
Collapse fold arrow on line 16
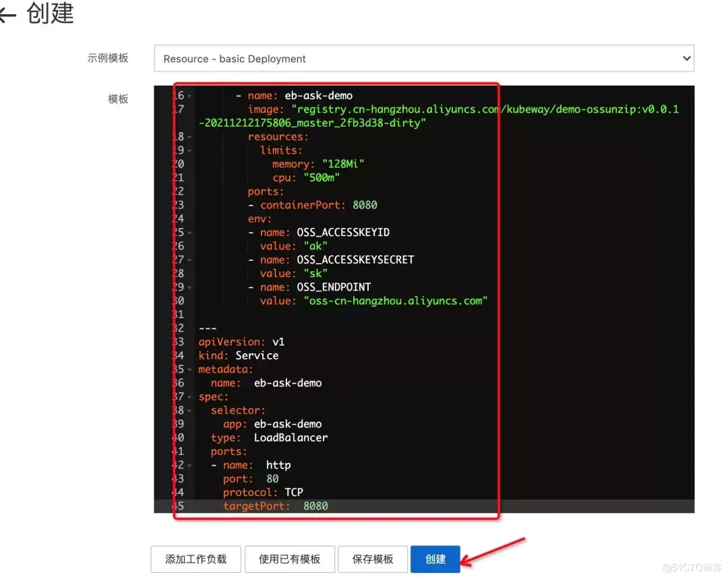pos(189,96)
